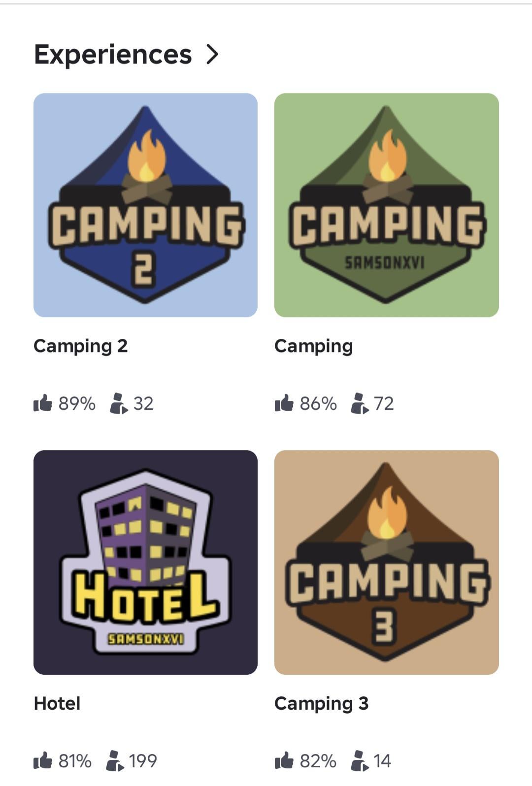Click player count icon next to 199
532x786 pixels.
coord(115,761)
